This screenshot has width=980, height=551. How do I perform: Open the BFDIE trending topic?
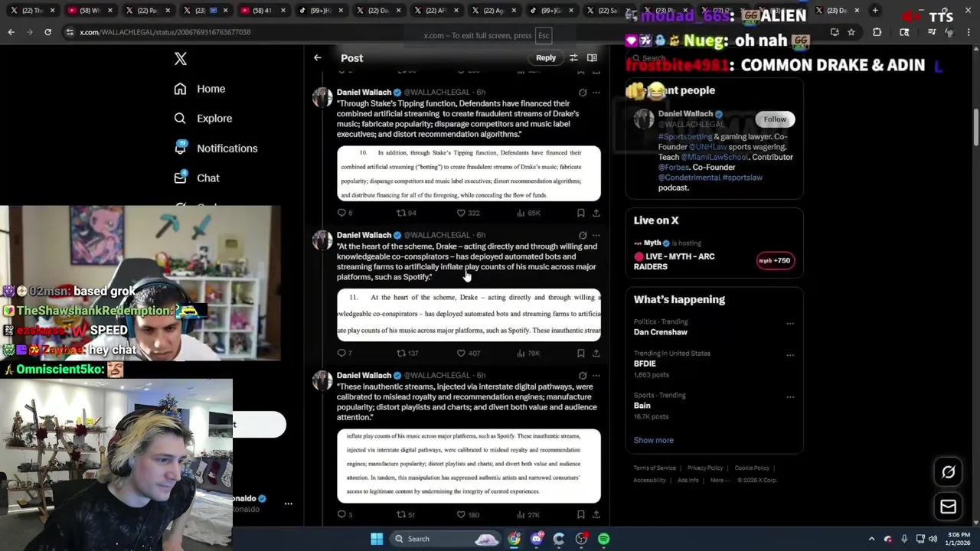click(645, 364)
